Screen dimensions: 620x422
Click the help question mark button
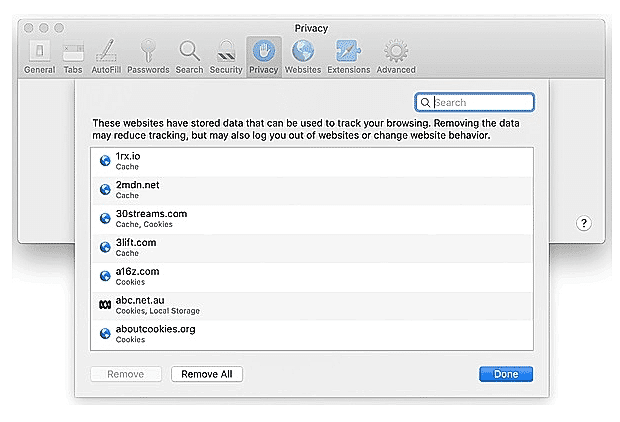click(585, 224)
